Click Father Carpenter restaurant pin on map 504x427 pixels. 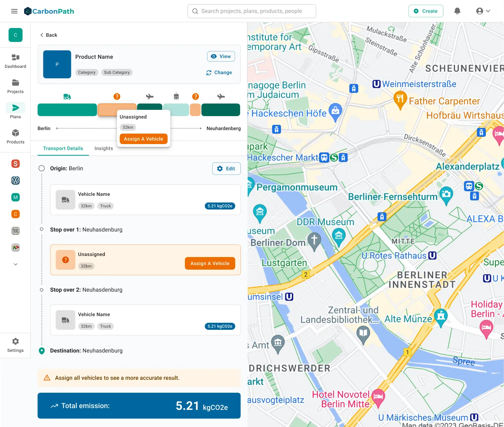pos(400,100)
